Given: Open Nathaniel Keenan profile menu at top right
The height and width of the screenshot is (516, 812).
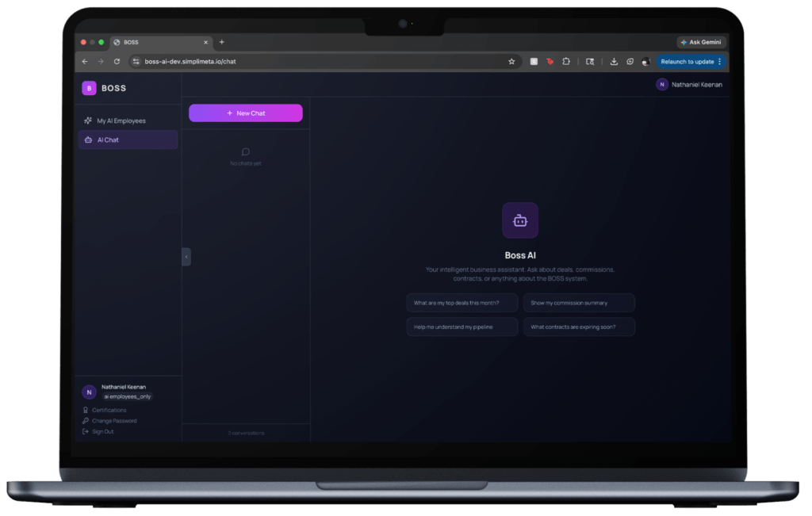Looking at the screenshot, I should (689, 85).
